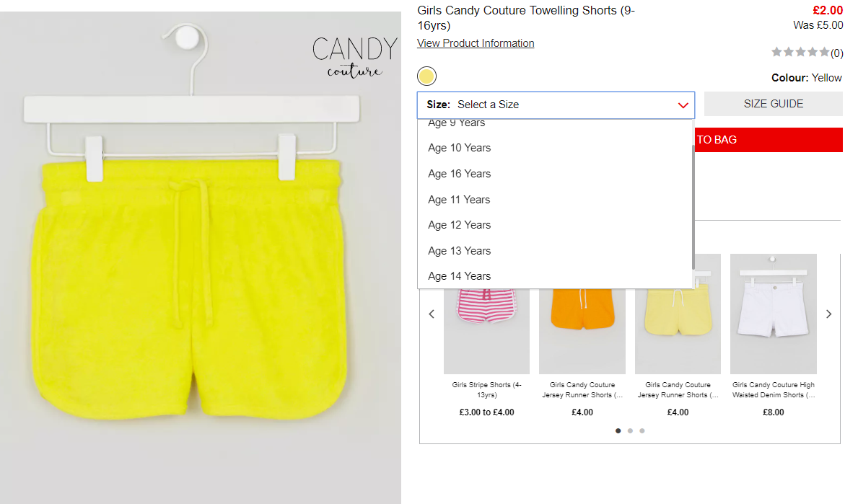
Task: Select first carousel pagination dot
Action: tap(618, 430)
